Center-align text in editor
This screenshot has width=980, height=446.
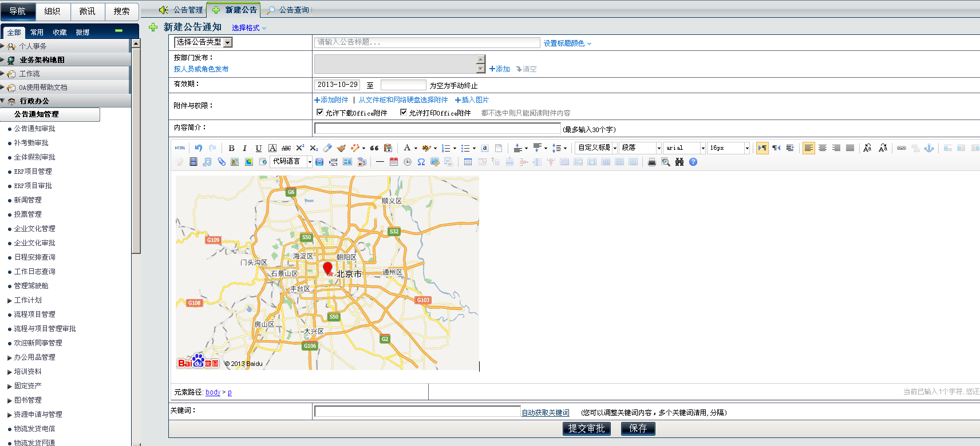(823, 148)
